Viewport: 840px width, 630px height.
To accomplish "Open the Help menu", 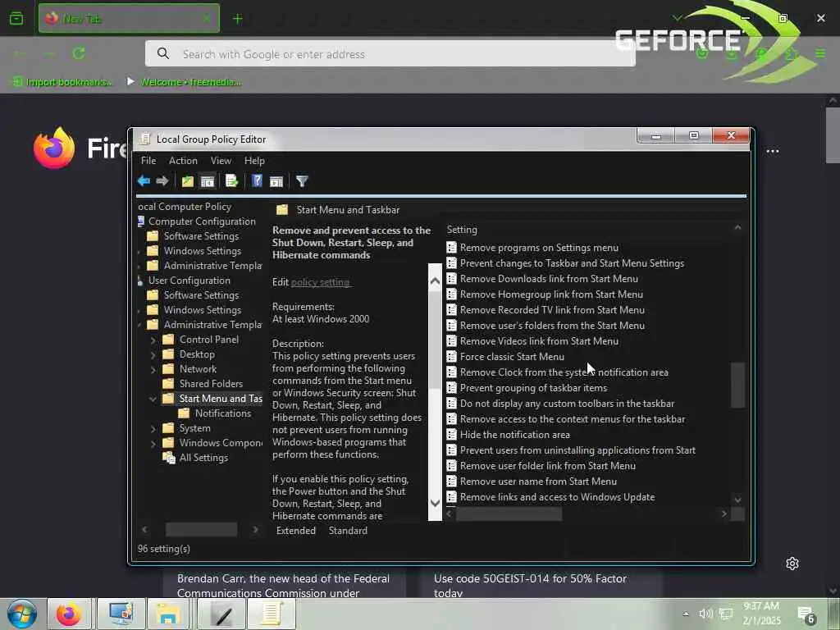I will tap(254, 161).
